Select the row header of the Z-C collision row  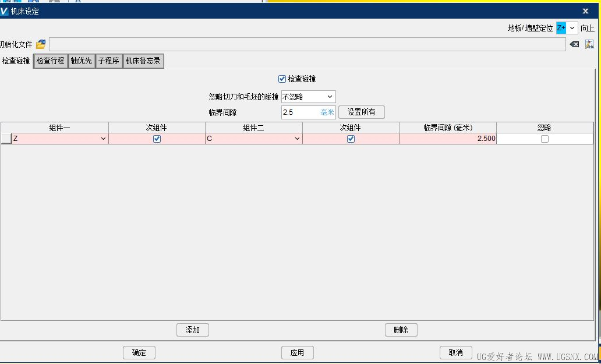pos(6,139)
